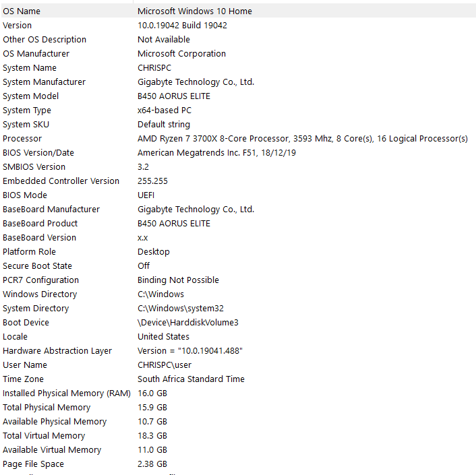Select the Total Virtual Memory label

44,436
